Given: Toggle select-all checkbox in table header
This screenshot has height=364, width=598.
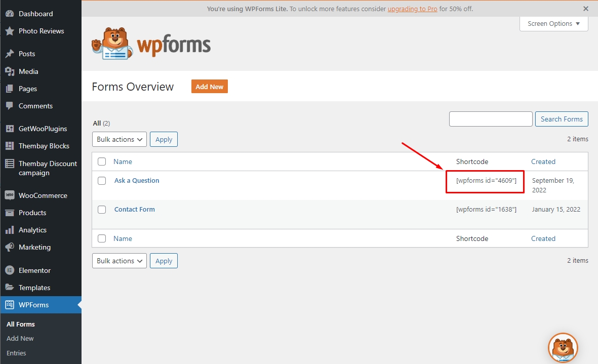Looking at the screenshot, I should click(102, 161).
